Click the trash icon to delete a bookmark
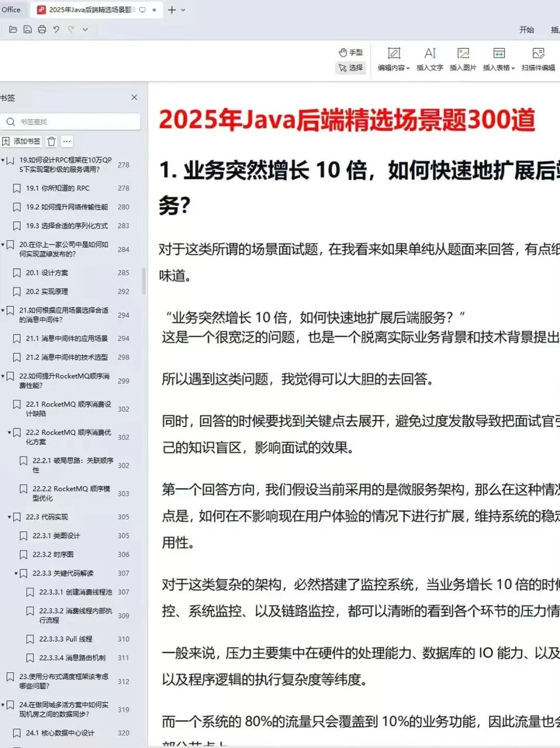The width and height of the screenshot is (560, 748). point(51,141)
